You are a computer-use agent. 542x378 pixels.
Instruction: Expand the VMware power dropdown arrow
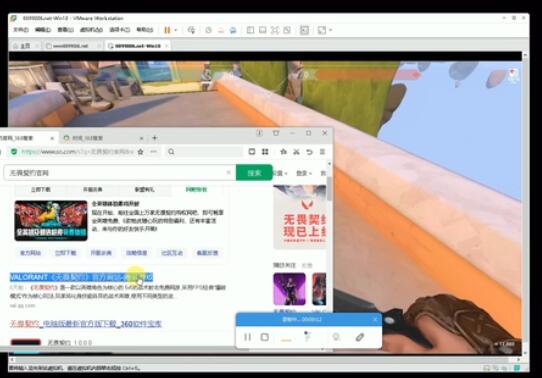pyautogui.click(x=176, y=30)
